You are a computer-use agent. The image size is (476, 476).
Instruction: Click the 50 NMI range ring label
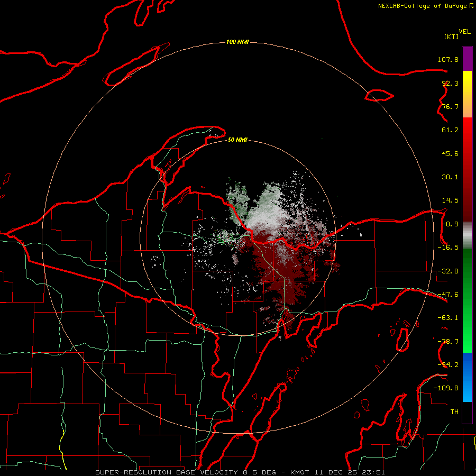point(237,140)
